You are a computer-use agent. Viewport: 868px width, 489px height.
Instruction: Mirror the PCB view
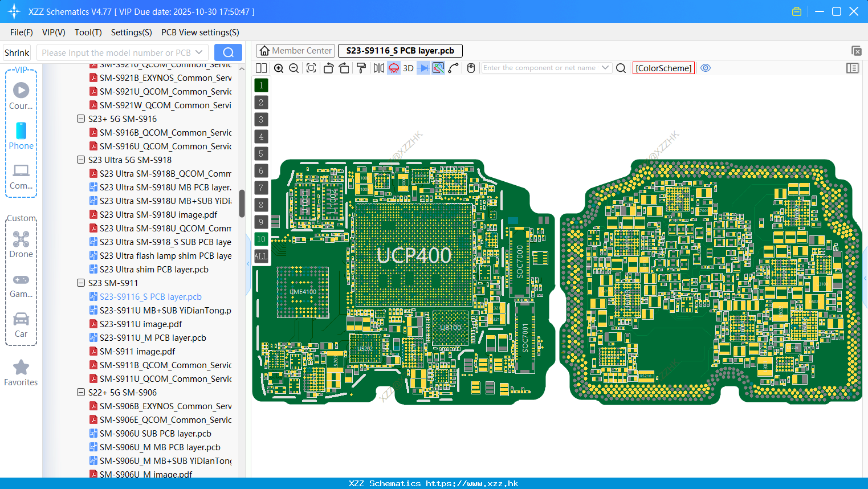coord(379,68)
